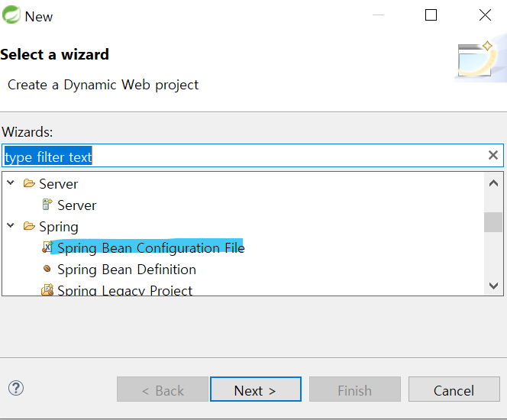
Task: Click the scroll up arrow in wizard list
Action: [x=493, y=183]
